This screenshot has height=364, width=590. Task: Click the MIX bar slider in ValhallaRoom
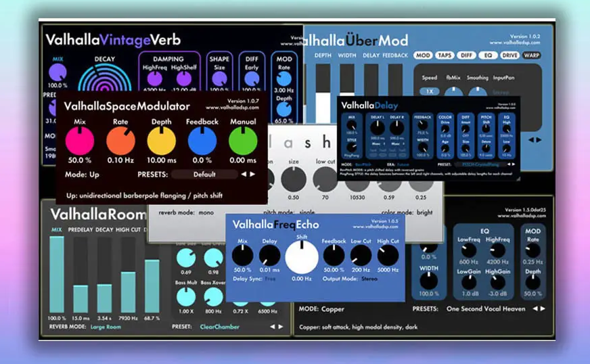click(x=57, y=275)
